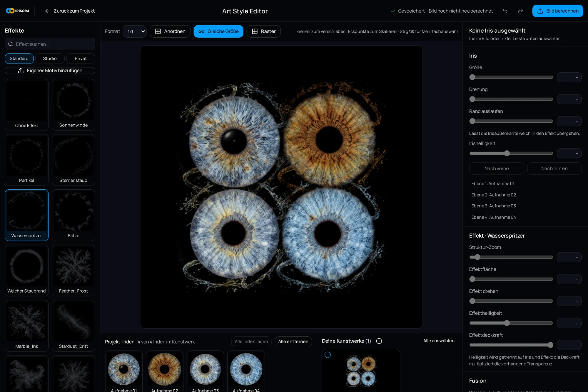Select the Sonnenwinde effect
The image size is (588, 392).
coord(73,105)
